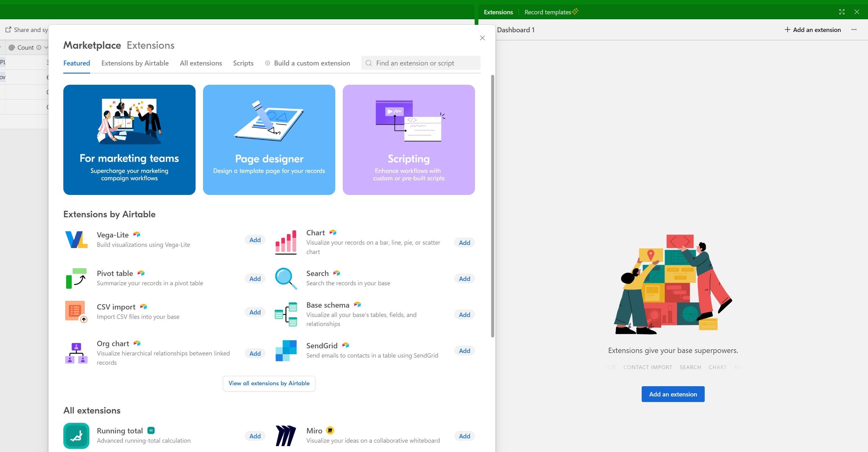Expand the Extensions panel to fullscreen

coord(842,12)
